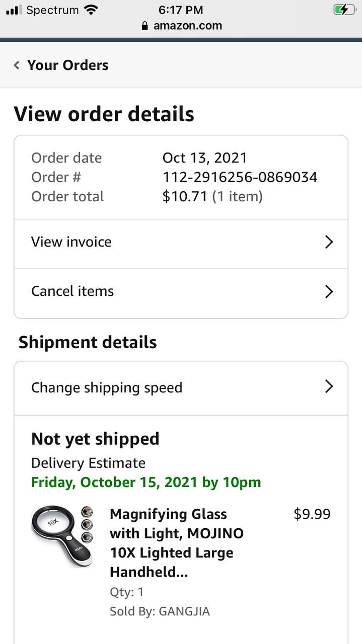Tap the back chevron beside Your Orders

17,65
